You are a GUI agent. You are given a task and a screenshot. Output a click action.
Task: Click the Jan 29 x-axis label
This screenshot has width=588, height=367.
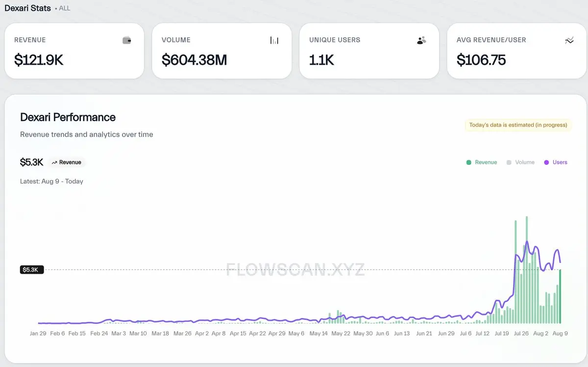coord(38,334)
